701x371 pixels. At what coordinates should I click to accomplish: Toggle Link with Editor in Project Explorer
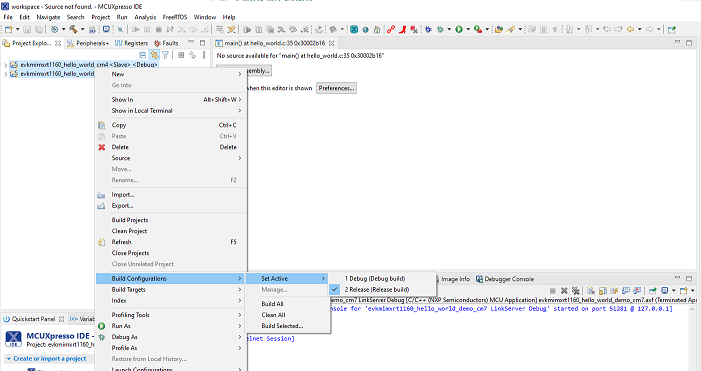154,55
